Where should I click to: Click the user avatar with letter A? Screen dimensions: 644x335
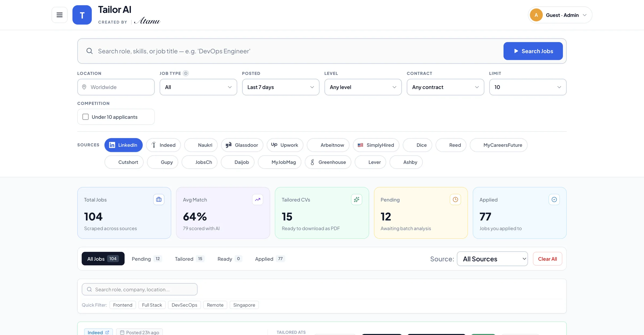point(536,15)
